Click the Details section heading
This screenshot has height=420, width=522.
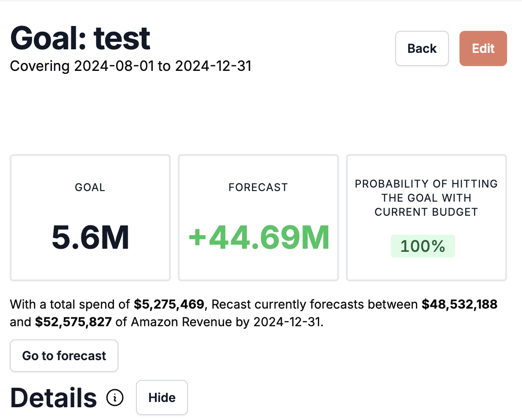[53, 398]
